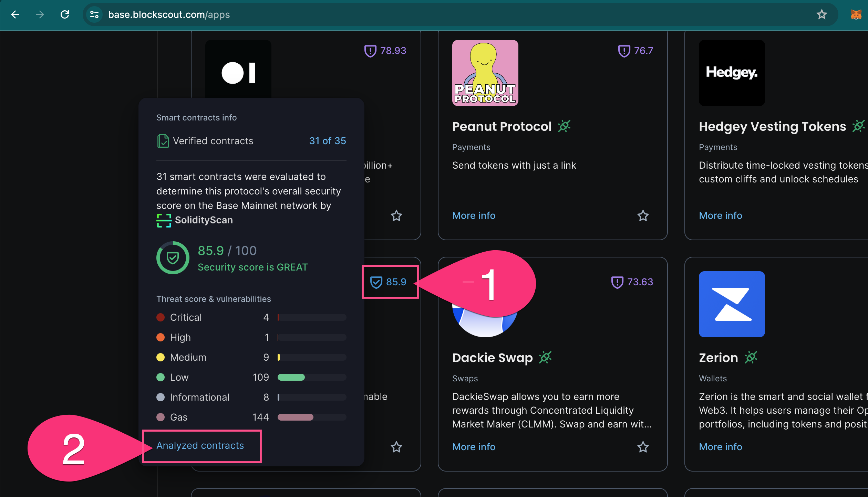Click the 78.93 security score shield badge
The image size is (868, 497).
point(385,51)
